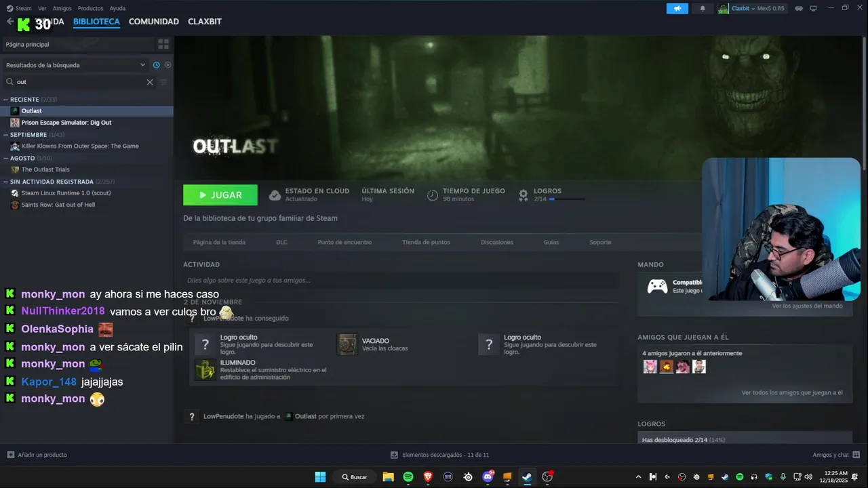Open the Ayuda menu
Viewport: 868px width, 488px height.
117,8
